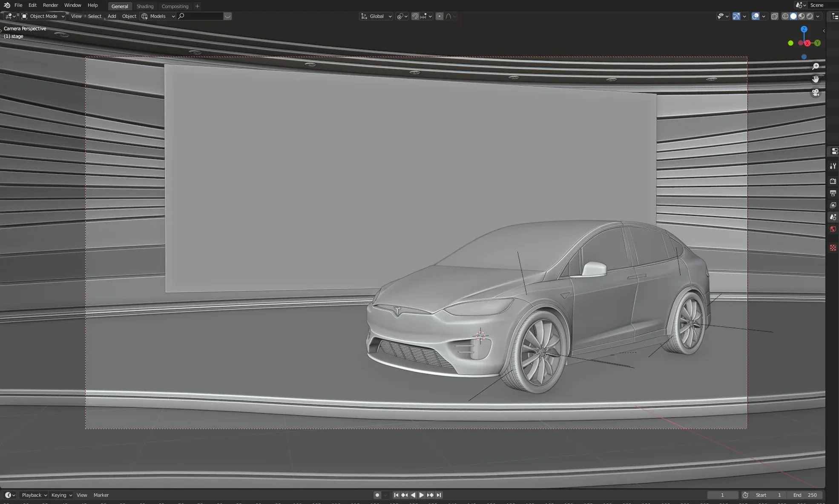Open the Global transform orientation dropdown
839x504 pixels.
375,16
